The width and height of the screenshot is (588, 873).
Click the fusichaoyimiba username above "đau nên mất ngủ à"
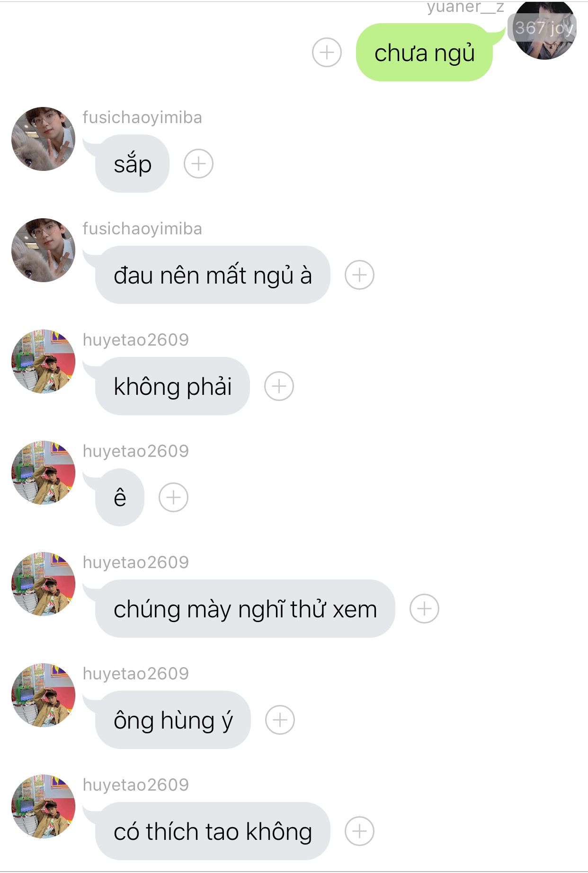(x=143, y=229)
